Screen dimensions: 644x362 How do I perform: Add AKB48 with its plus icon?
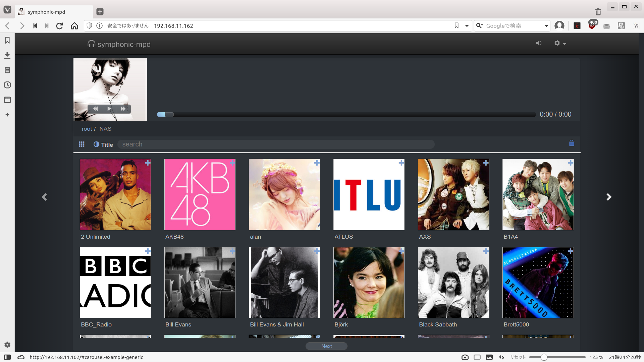coord(232,163)
